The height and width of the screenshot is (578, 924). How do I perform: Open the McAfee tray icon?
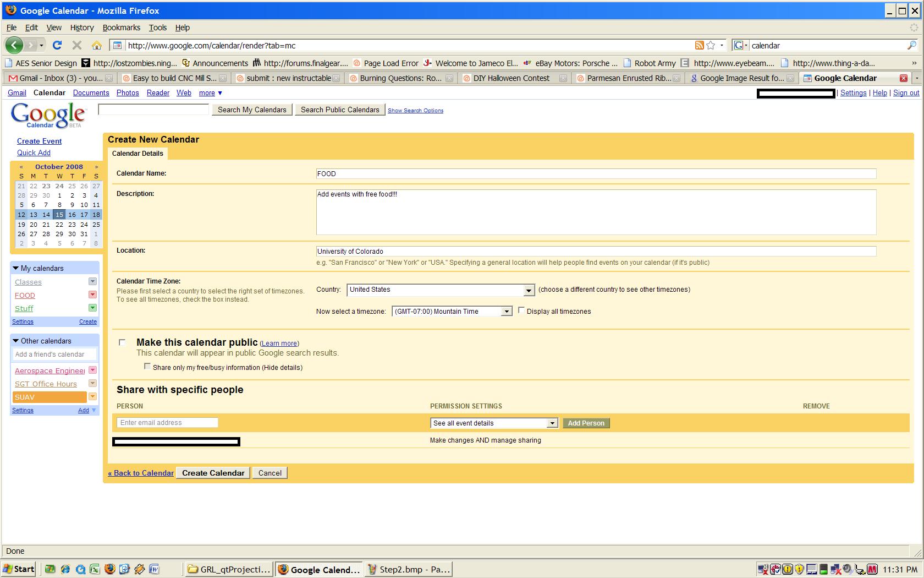[872, 569]
